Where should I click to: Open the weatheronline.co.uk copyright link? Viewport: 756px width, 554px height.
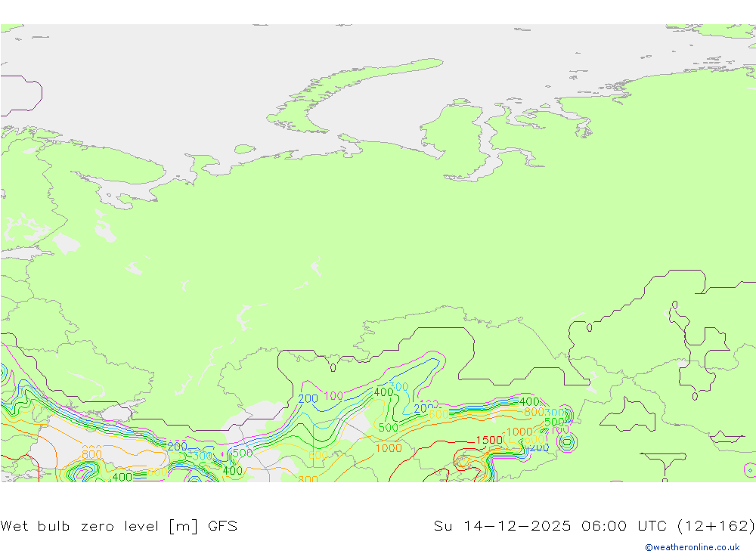692,547
